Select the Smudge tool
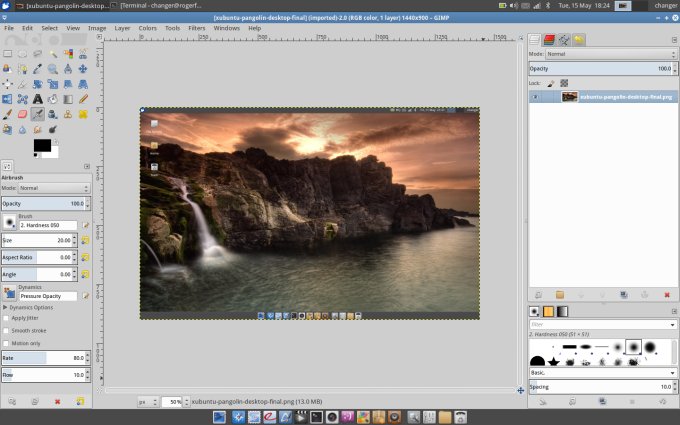This screenshot has height=425, width=680. click(38, 129)
